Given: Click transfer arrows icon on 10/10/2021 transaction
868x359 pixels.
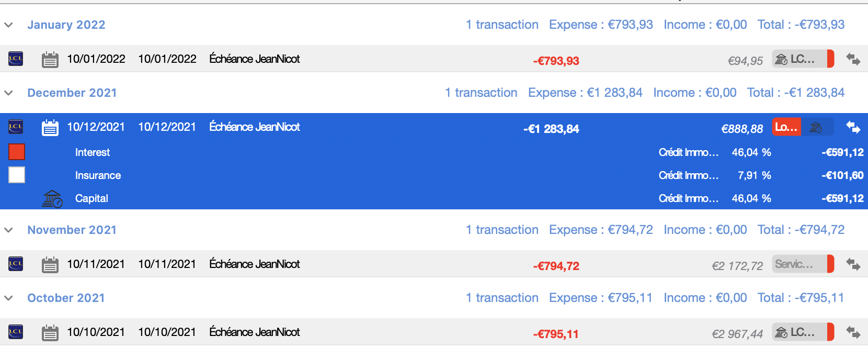Looking at the screenshot, I should point(853,332).
